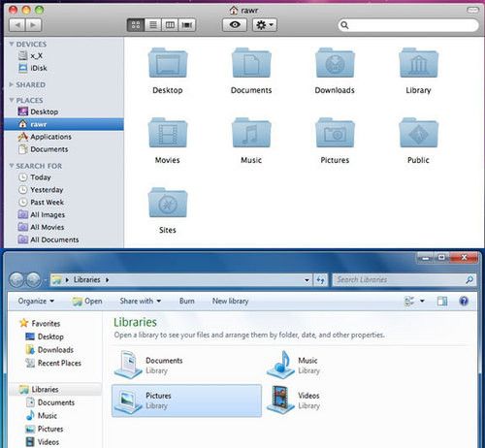
Task: Select Recent Places under Favorites
Action: point(53,364)
